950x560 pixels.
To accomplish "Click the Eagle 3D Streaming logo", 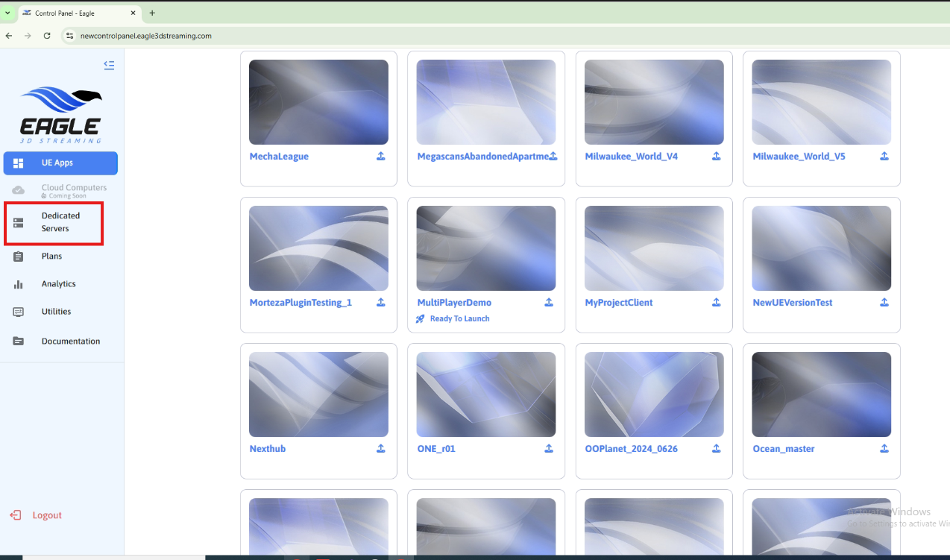I will [60, 115].
